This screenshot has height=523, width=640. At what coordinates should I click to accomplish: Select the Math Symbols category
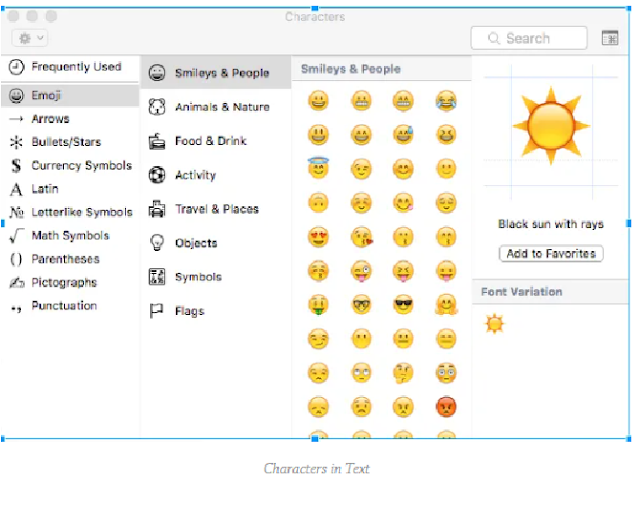point(70,236)
